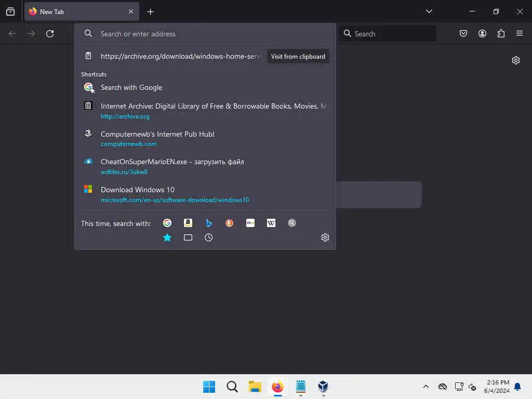Open the notification bell
The height and width of the screenshot is (399, 532).
point(518,387)
